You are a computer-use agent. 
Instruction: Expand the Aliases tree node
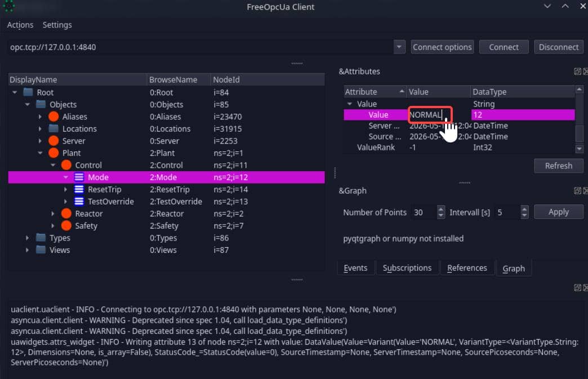[x=40, y=117]
